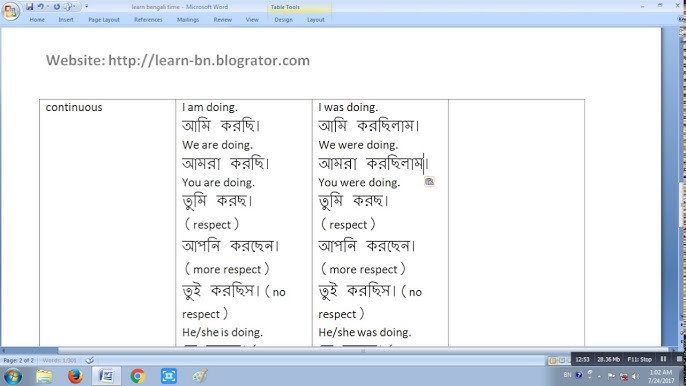Redo action in Quick Access Toolbar
Screen dimensions: 686x386
(56, 7)
